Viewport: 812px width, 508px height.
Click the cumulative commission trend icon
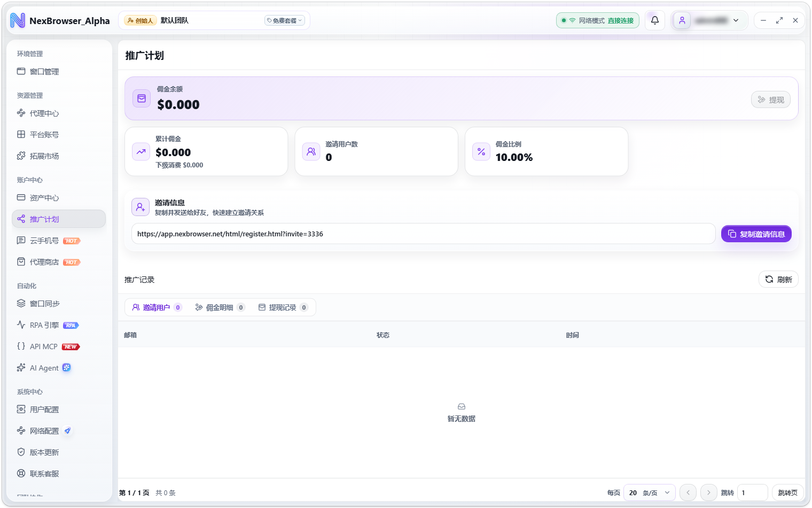click(141, 151)
